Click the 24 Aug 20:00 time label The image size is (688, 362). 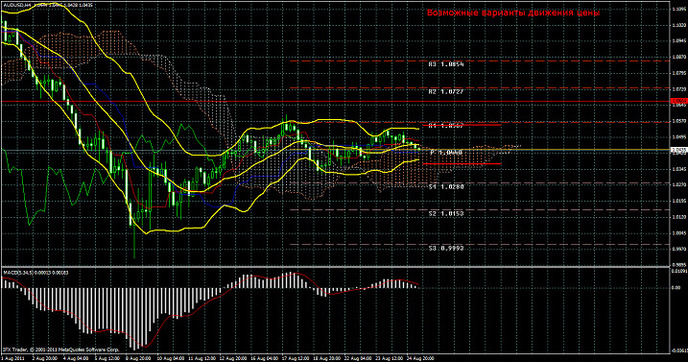tap(420, 358)
